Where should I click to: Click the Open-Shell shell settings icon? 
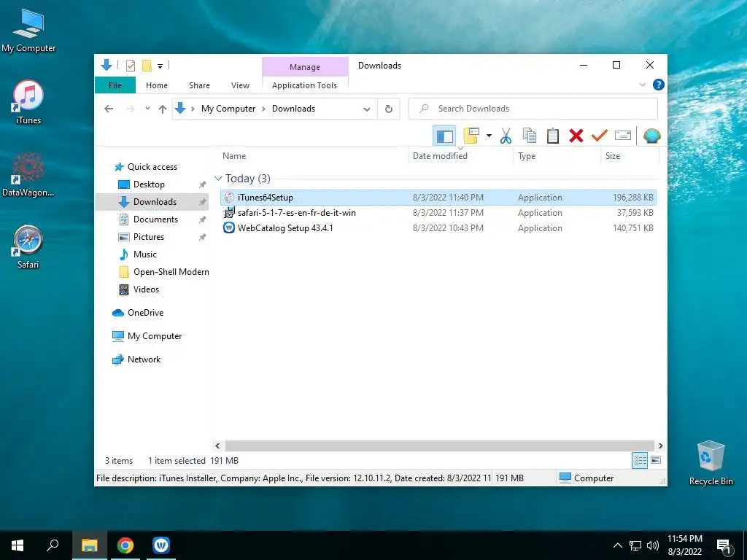(651, 136)
